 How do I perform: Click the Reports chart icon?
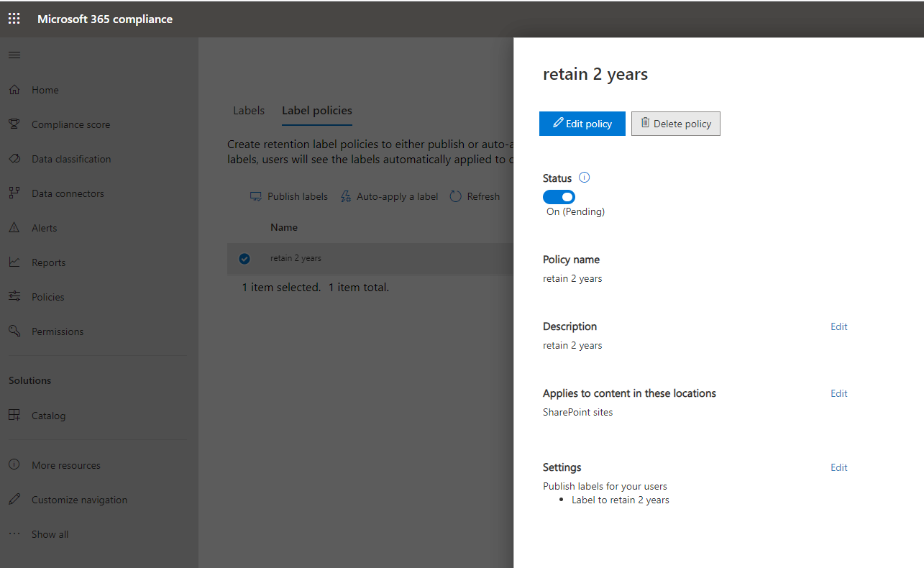coord(14,262)
